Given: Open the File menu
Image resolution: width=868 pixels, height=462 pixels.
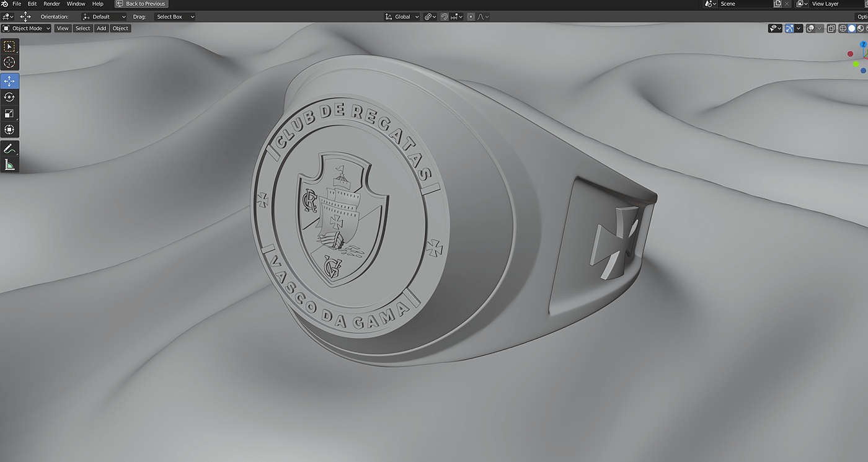Looking at the screenshot, I should click(x=17, y=4).
